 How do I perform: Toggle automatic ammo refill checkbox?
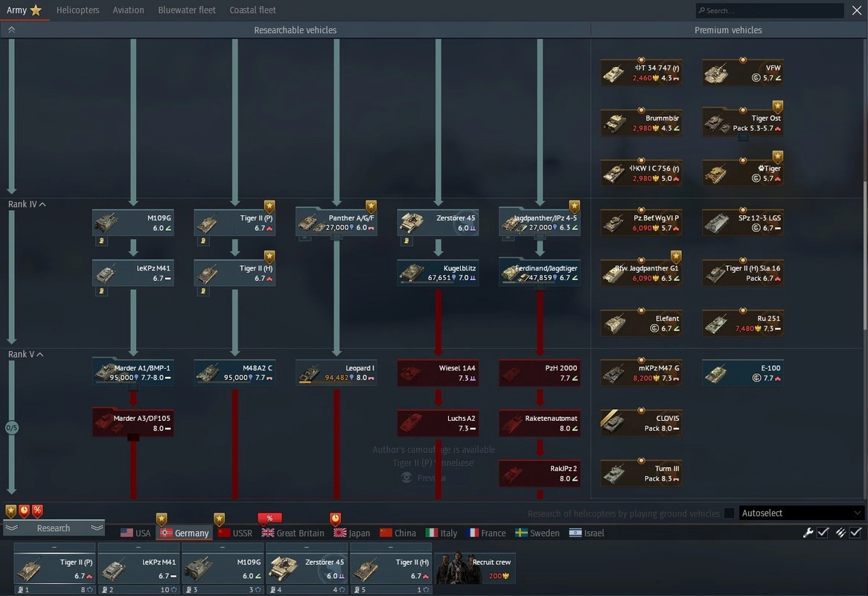[x=855, y=533]
